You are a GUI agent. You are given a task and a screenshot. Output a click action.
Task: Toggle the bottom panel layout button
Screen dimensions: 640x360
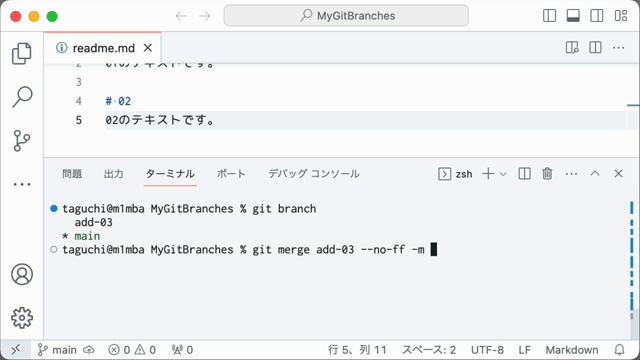click(x=573, y=16)
